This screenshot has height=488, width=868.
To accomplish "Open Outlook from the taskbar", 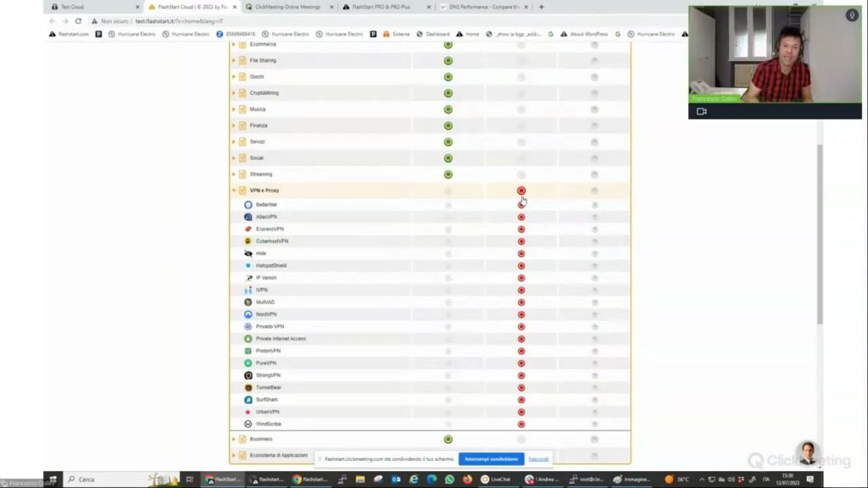I will [396, 480].
